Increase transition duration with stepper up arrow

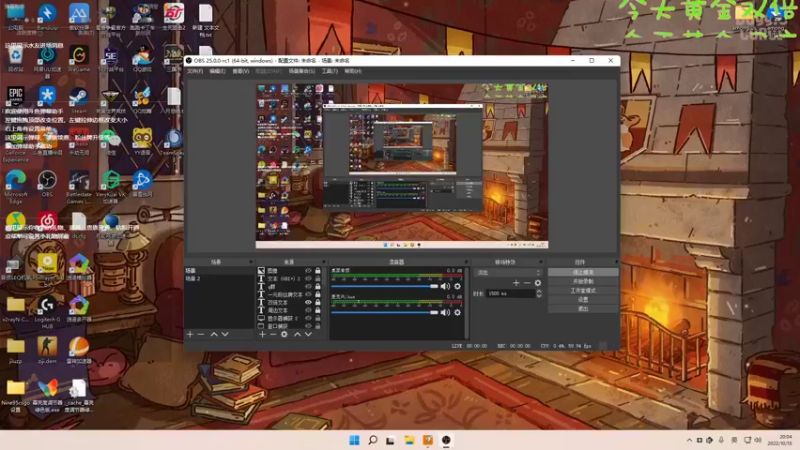539,291
